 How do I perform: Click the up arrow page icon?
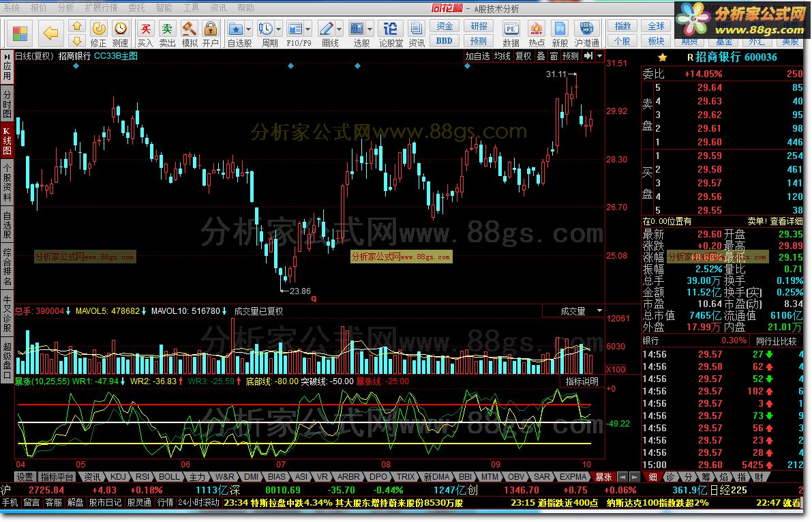click(x=76, y=26)
